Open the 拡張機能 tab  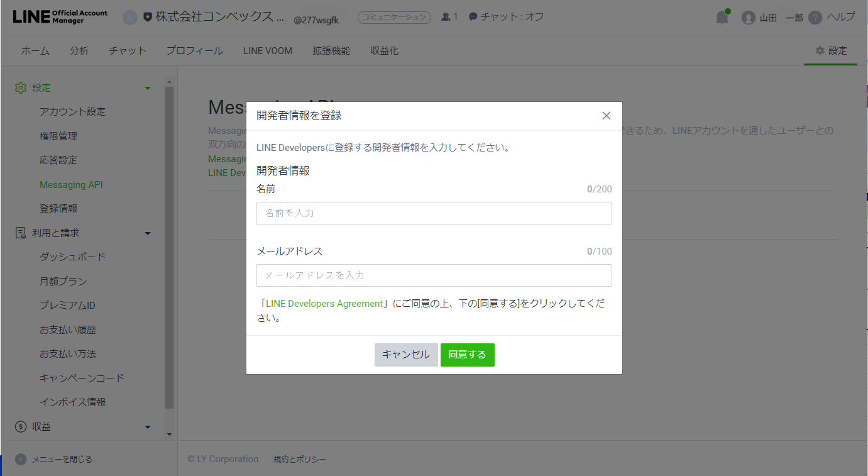(331, 51)
